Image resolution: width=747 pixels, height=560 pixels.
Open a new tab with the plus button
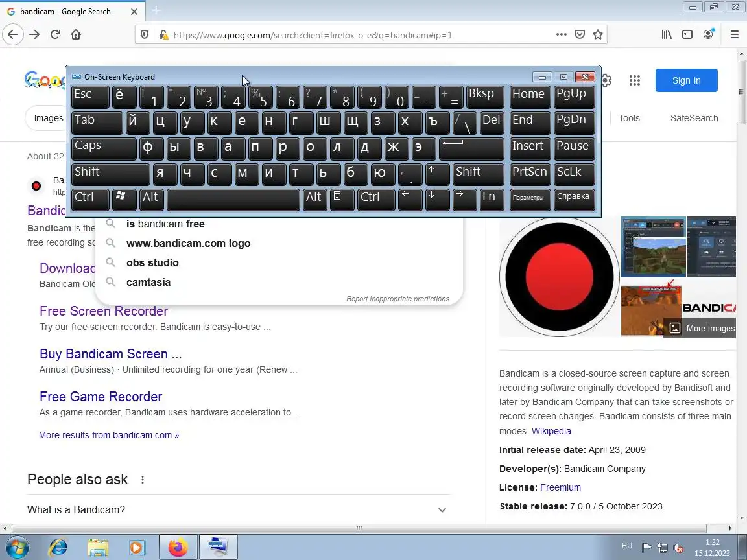coord(156,10)
